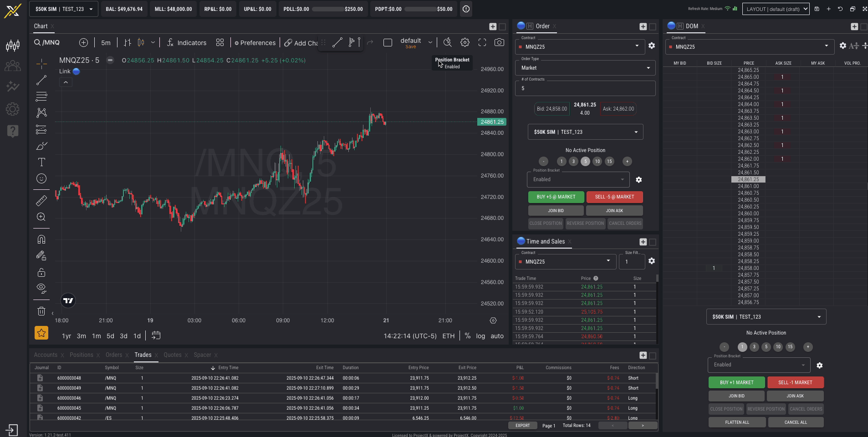
Task: Toggle auto scale on chart
Action: (497, 336)
